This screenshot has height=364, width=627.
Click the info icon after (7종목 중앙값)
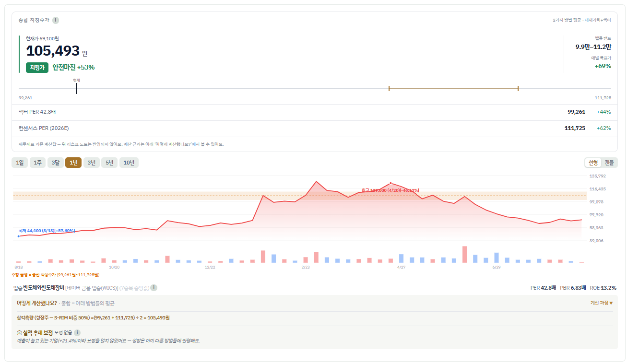pyautogui.click(x=154, y=288)
